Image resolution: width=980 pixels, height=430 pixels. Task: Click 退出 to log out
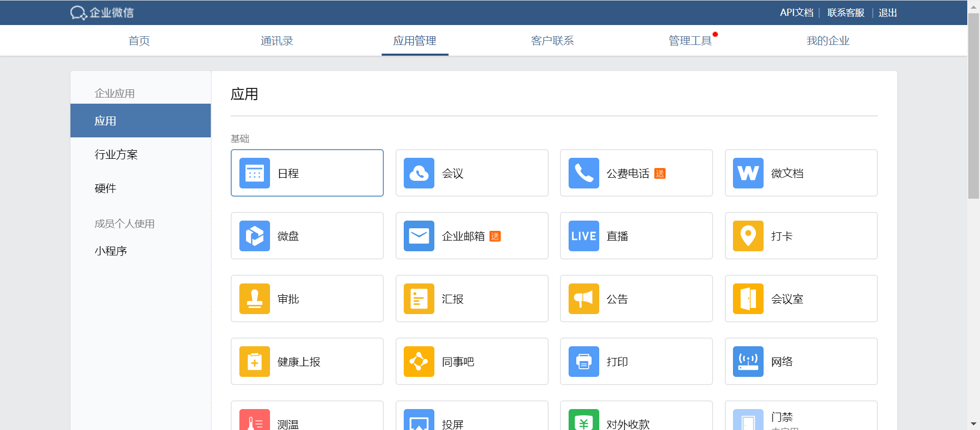pyautogui.click(x=888, y=13)
